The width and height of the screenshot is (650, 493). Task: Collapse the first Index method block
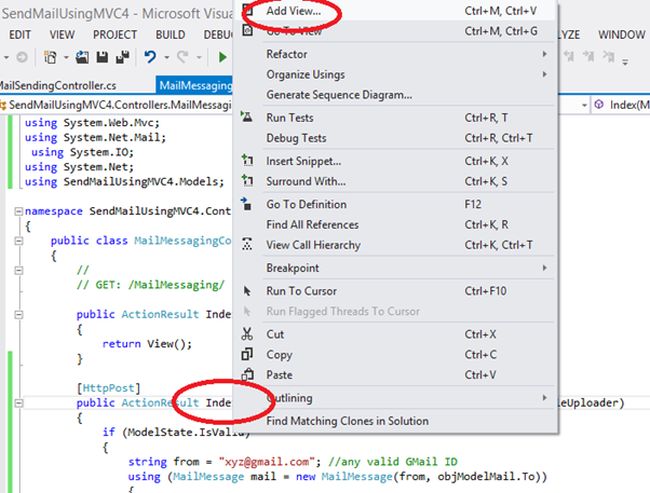[19, 315]
